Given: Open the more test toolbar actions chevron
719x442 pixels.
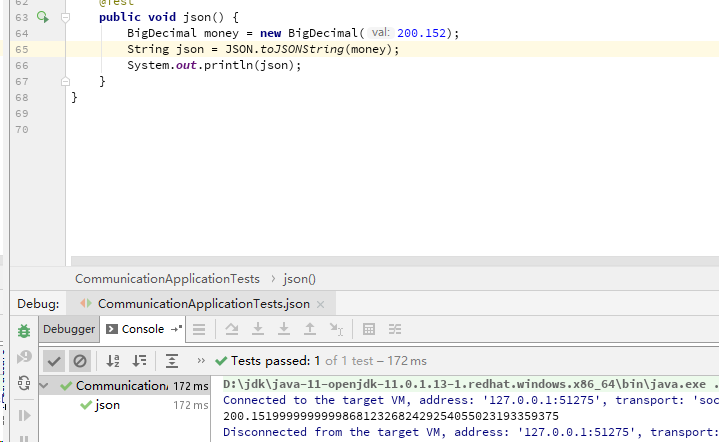Looking at the screenshot, I should (x=201, y=361).
